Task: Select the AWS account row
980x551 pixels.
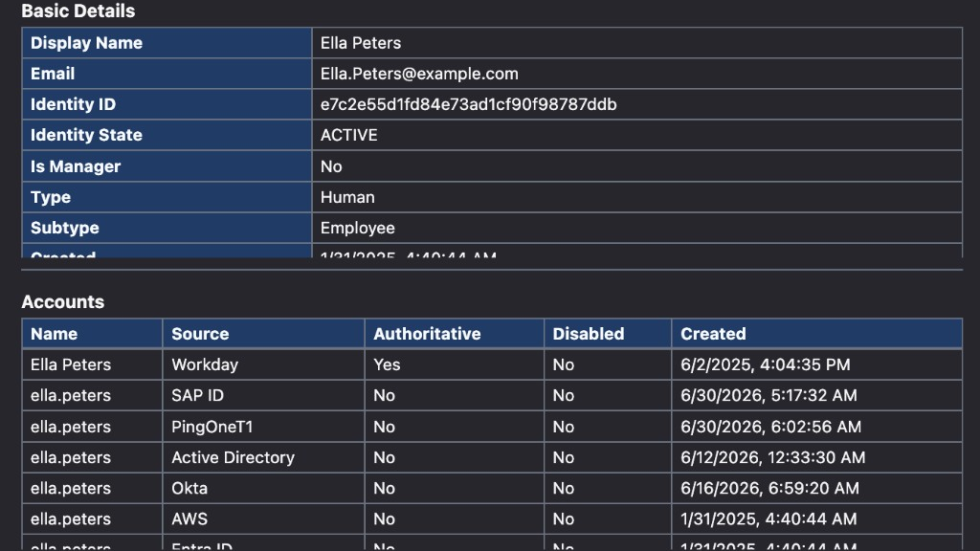Action: click(x=492, y=519)
